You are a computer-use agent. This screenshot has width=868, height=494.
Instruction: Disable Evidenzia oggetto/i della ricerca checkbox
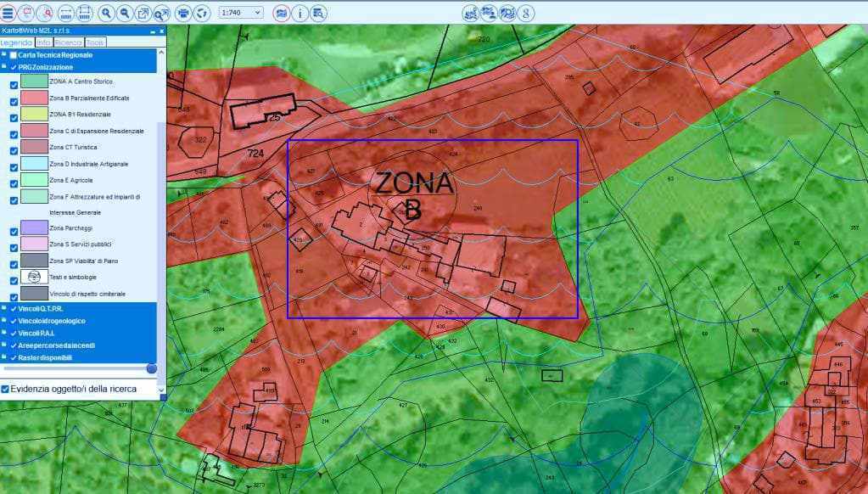point(6,389)
